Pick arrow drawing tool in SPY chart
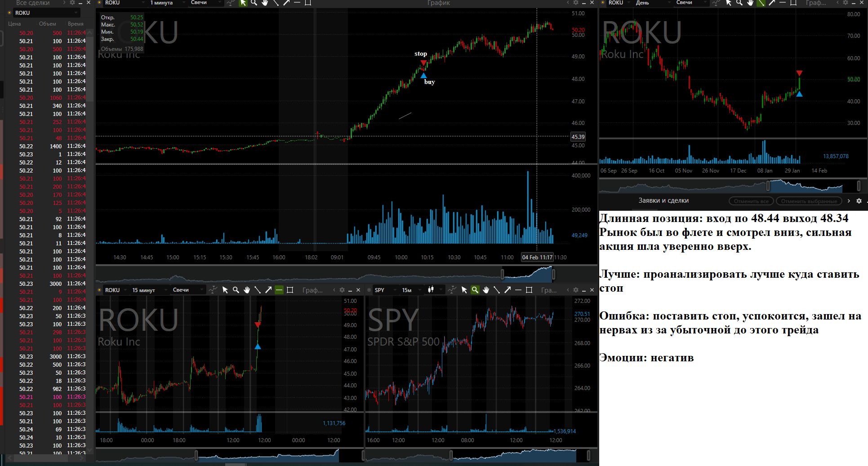Screen dimensions: 868x466 click(x=507, y=290)
